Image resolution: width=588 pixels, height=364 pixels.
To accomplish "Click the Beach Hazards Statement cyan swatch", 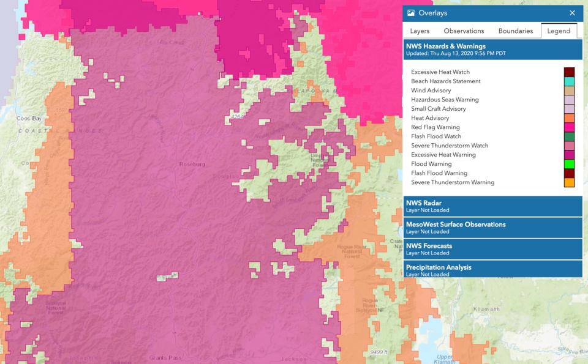I will pos(569,81).
